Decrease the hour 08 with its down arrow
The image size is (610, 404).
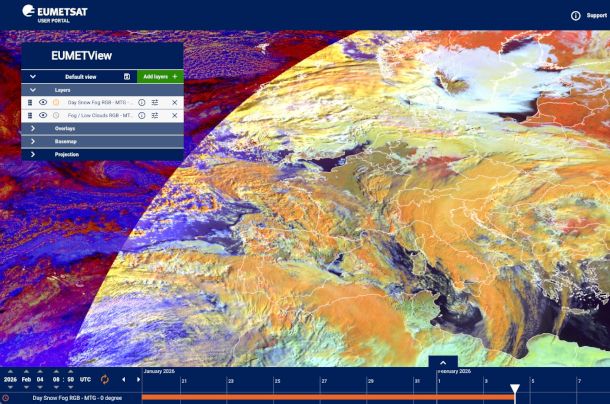pos(56,387)
